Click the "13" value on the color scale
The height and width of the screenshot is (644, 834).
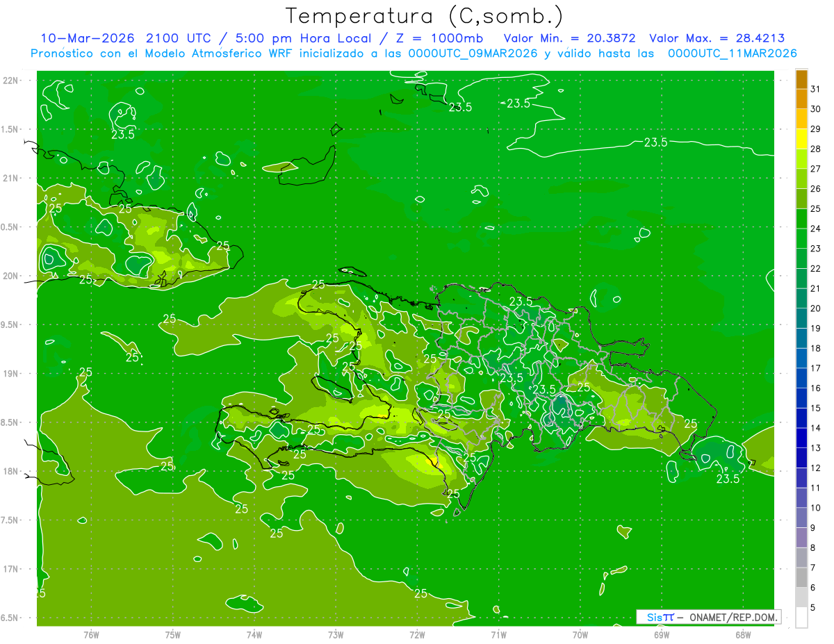pos(816,448)
